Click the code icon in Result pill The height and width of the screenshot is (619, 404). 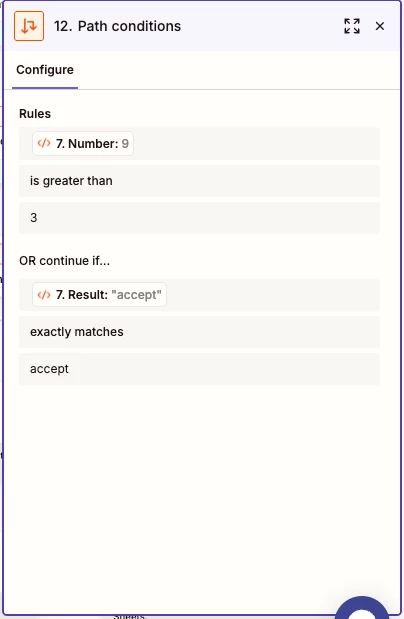44,294
